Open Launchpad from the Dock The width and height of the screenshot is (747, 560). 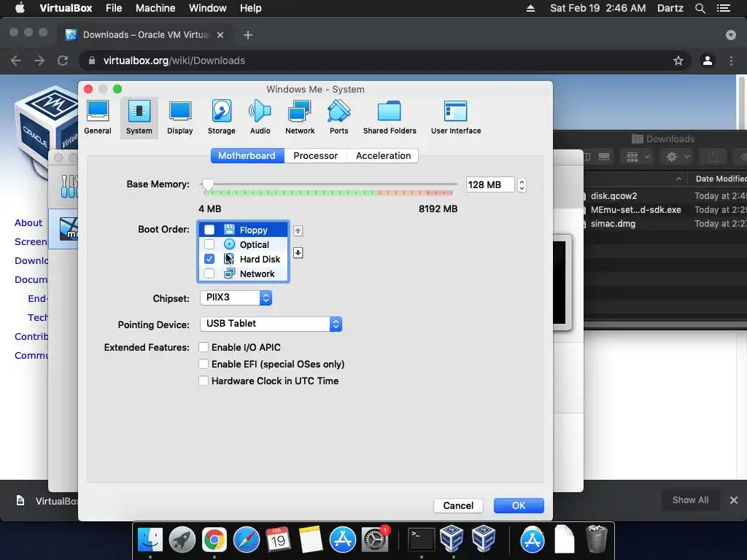tap(182, 540)
